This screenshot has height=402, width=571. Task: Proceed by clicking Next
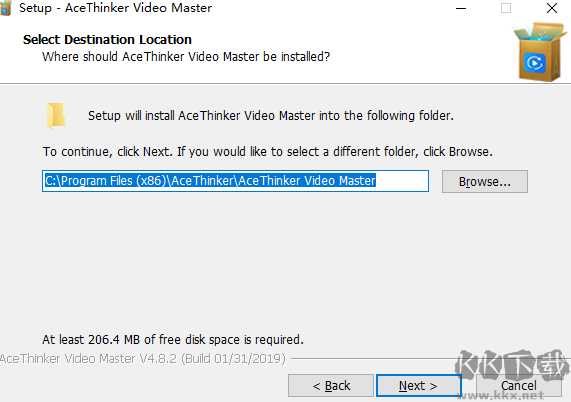point(418,386)
